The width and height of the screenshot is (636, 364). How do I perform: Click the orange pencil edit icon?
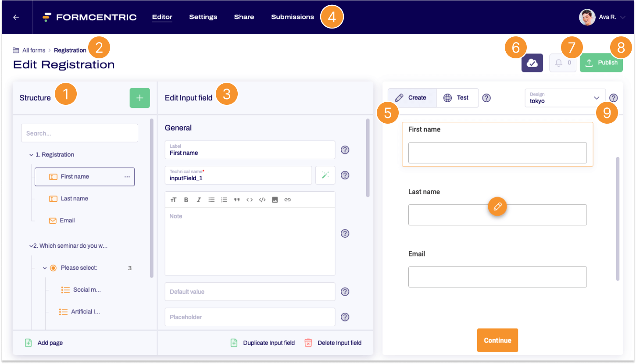coord(497,206)
